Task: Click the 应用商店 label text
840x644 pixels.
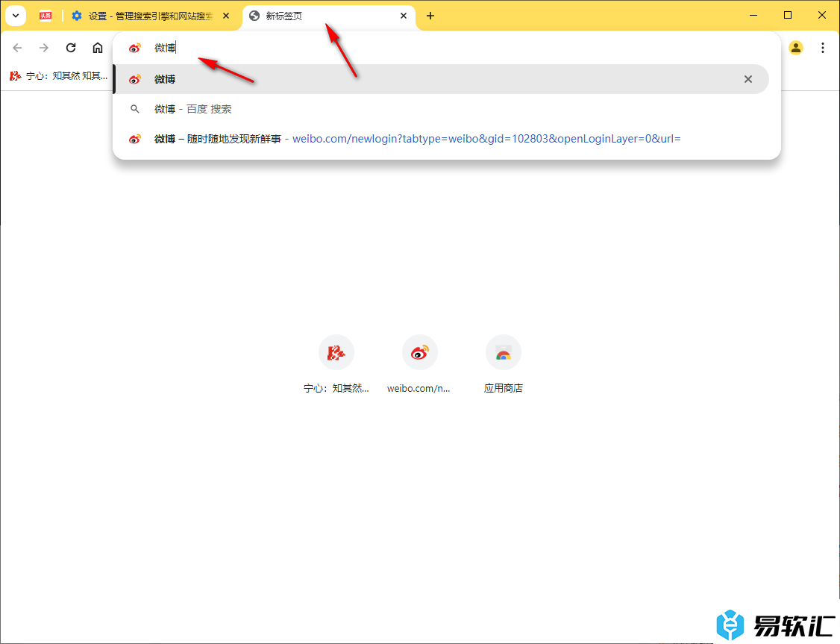Action: coord(503,389)
